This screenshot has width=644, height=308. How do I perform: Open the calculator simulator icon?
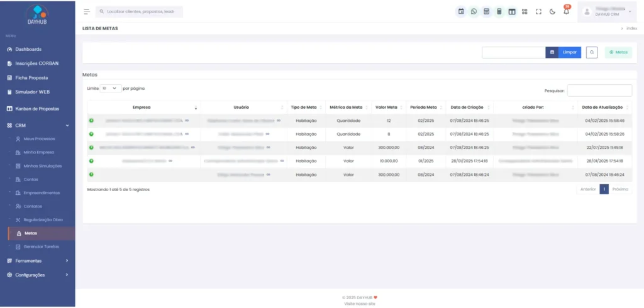coord(499,11)
